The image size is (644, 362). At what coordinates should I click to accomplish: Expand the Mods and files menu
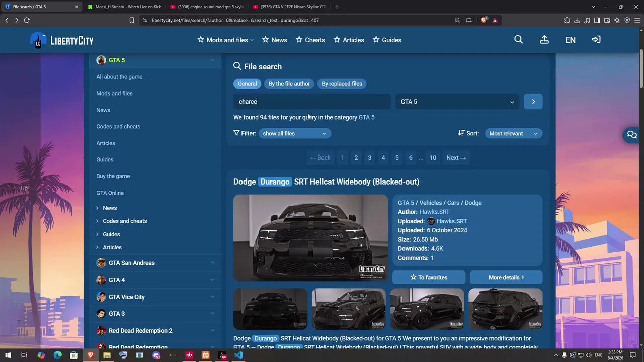[x=225, y=40]
